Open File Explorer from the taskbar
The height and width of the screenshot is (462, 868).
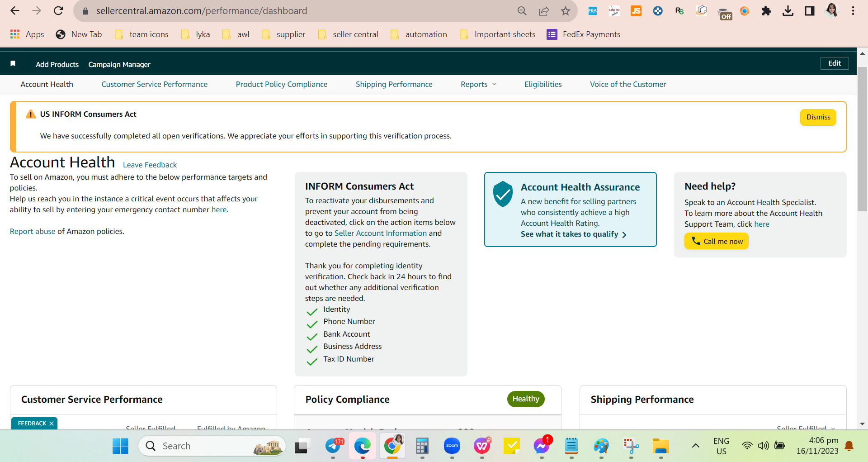pos(661,446)
